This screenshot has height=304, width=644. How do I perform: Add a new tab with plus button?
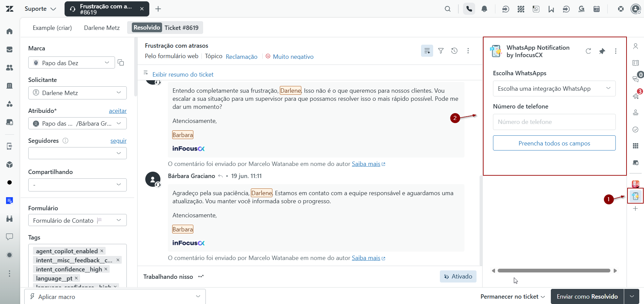158,9
